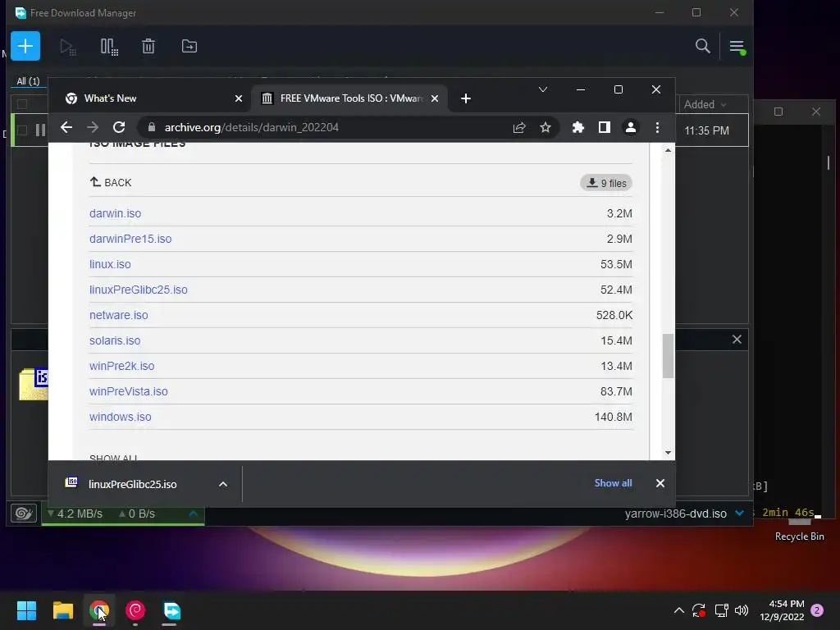Open winPreVista.iso link
This screenshot has width=840, height=630.
(129, 391)
